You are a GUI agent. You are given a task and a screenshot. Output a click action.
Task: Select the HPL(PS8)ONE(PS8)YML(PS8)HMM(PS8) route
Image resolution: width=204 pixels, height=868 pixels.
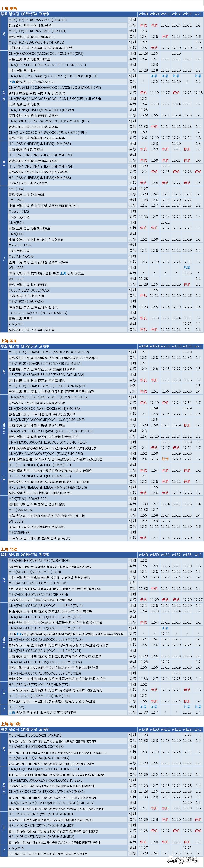40,178
